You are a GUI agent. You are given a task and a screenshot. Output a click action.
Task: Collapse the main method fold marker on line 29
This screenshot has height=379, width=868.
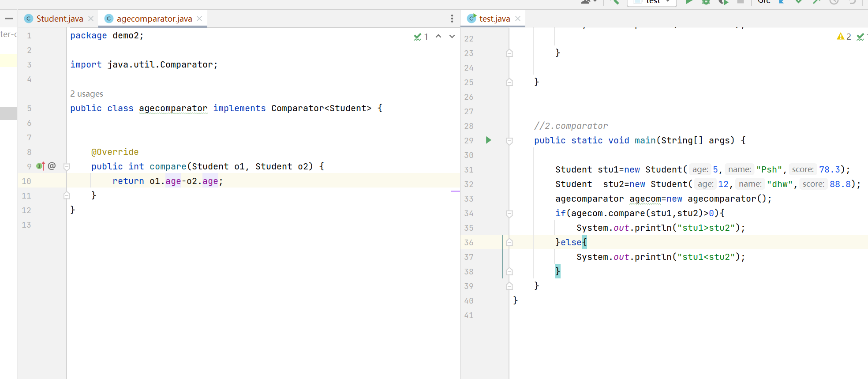pos(509,141)
